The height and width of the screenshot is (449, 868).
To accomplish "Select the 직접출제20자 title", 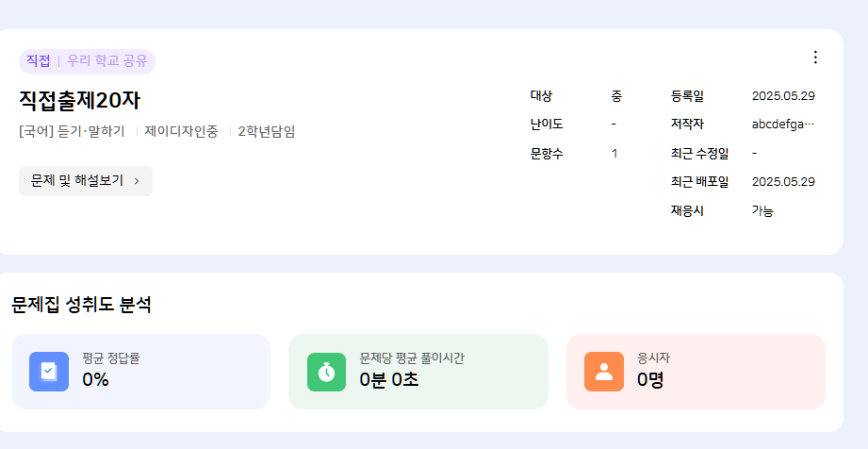I will [79, 100].
